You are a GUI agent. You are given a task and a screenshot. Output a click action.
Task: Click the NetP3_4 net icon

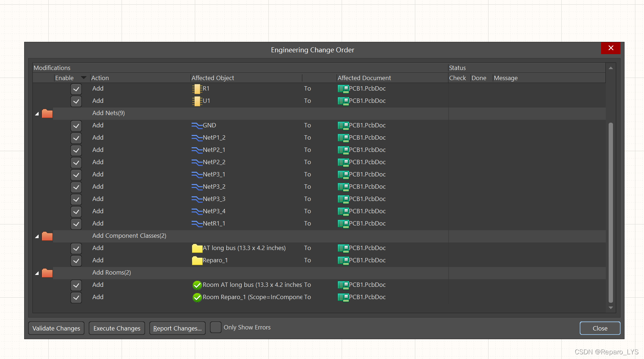click(197, 211)
